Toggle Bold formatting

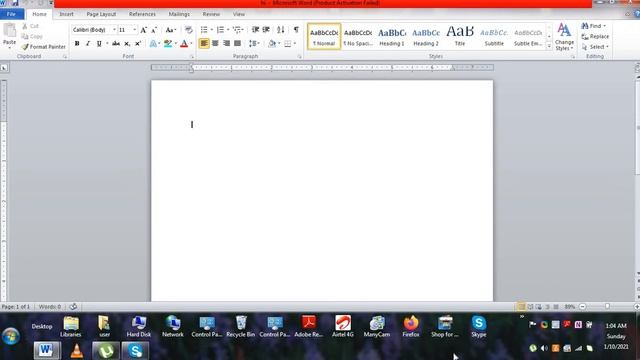tap(77, 43)
